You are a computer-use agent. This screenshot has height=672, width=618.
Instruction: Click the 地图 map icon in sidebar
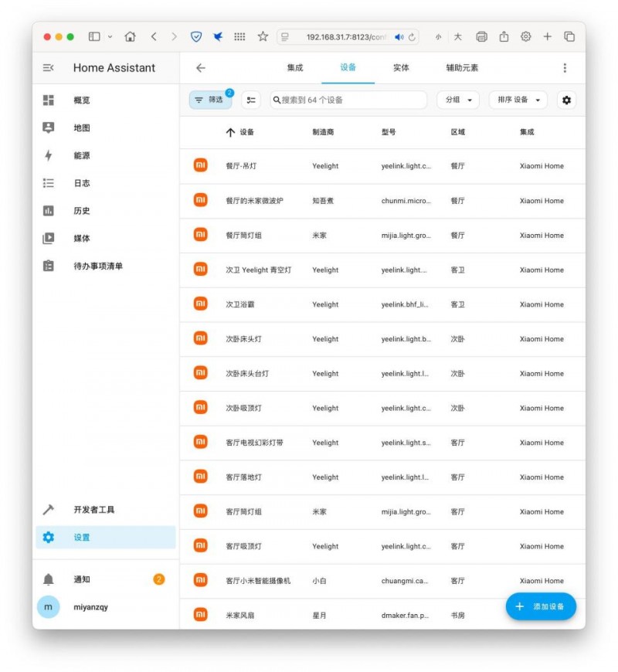click(x=49, y=128)
